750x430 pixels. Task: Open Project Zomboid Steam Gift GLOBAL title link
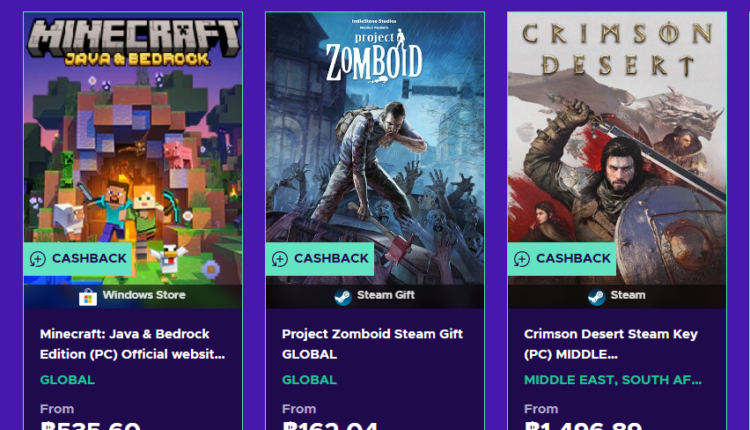[372, 343]
